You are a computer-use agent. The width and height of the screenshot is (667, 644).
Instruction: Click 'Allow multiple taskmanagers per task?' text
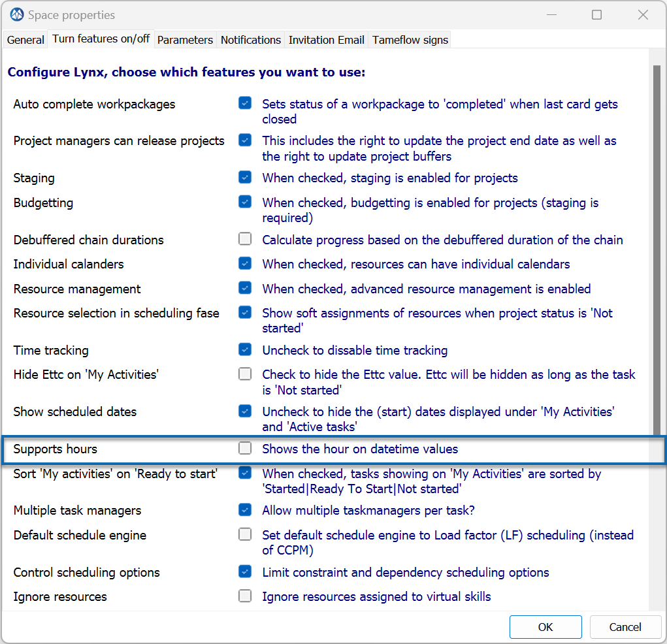tap(368, 511)
